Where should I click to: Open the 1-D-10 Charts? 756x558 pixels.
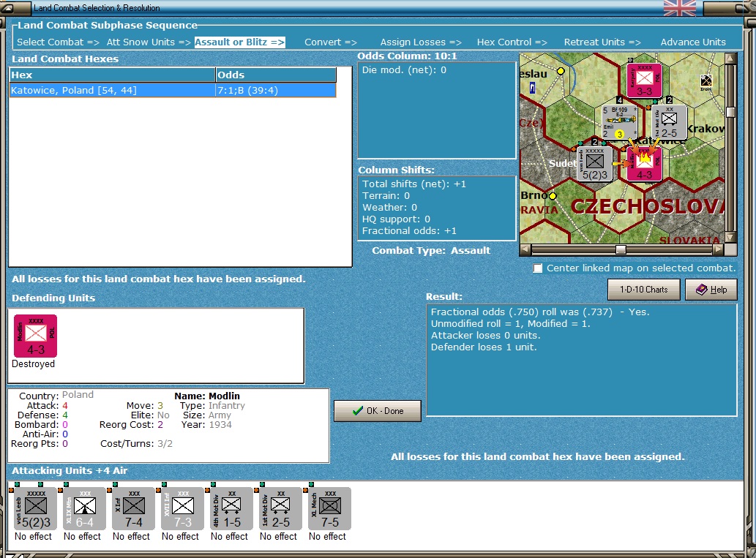point(643,290)
